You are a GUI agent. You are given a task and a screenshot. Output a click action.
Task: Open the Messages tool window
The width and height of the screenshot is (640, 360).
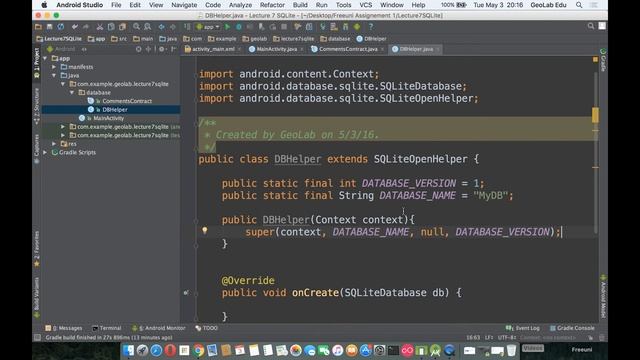coord(64,328)
